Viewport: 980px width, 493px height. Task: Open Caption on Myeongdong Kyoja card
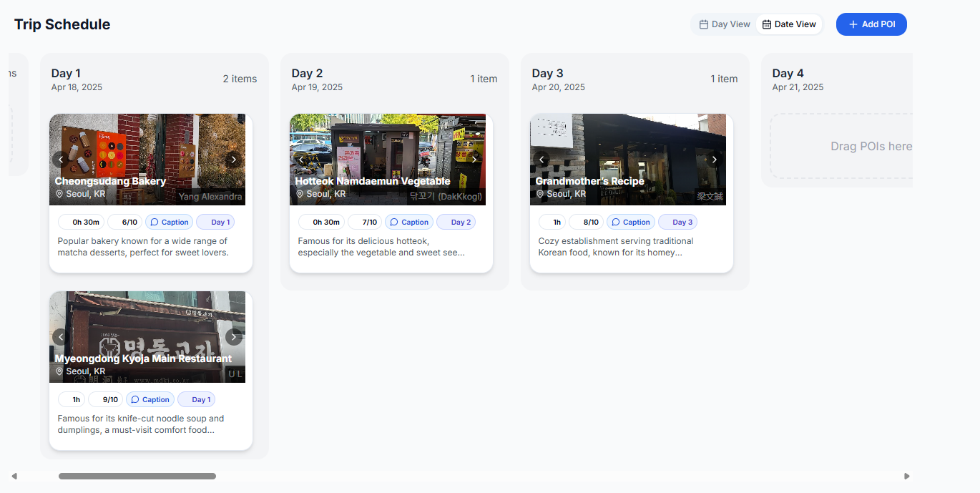click(150, 400)
